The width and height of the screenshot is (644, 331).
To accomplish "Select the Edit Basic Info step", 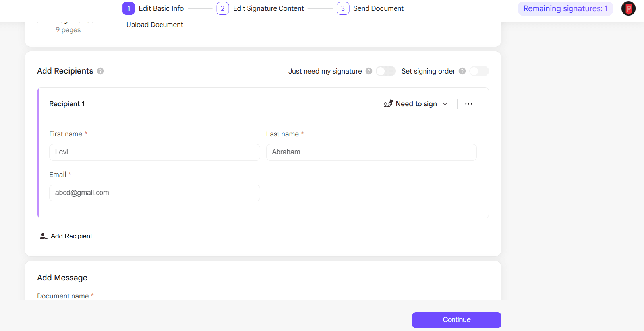I will [161, 8].
